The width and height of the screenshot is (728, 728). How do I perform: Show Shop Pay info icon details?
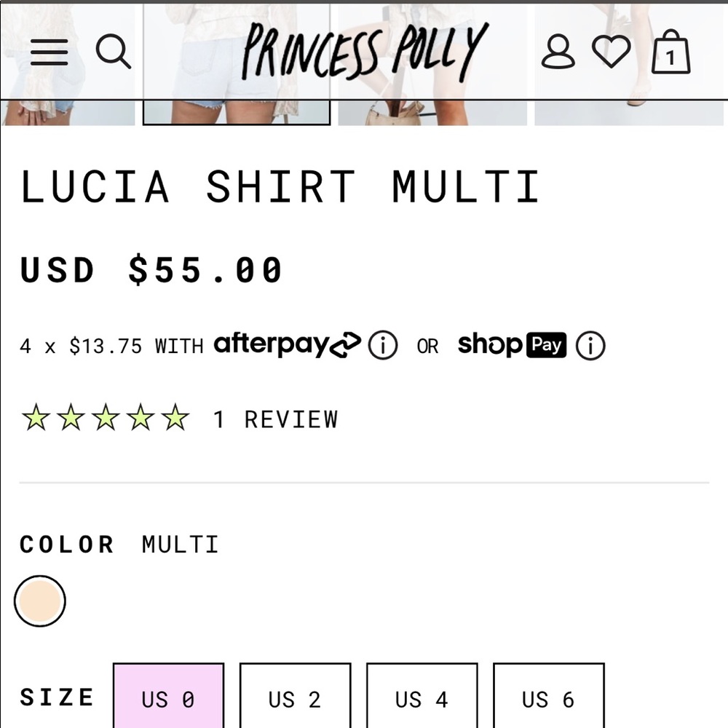[x=590, y=345]
